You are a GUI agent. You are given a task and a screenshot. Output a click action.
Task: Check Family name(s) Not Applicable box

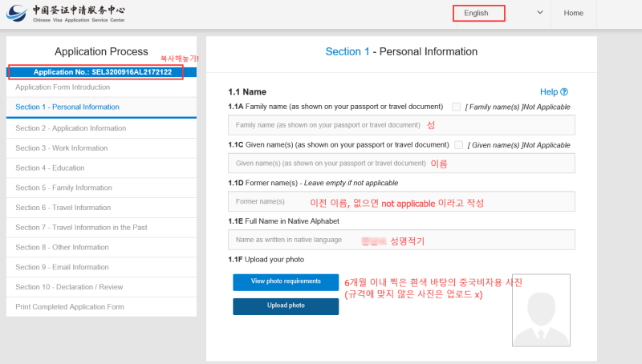coord(456,107)
